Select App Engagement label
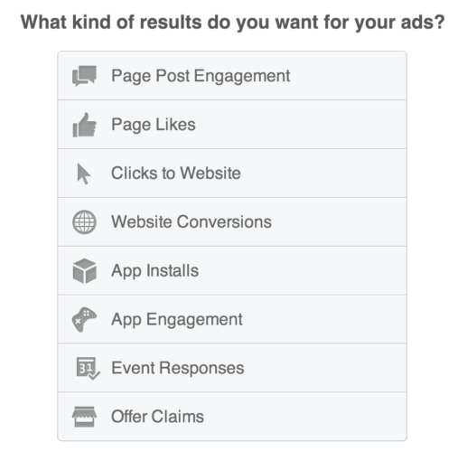 [177, 319]
